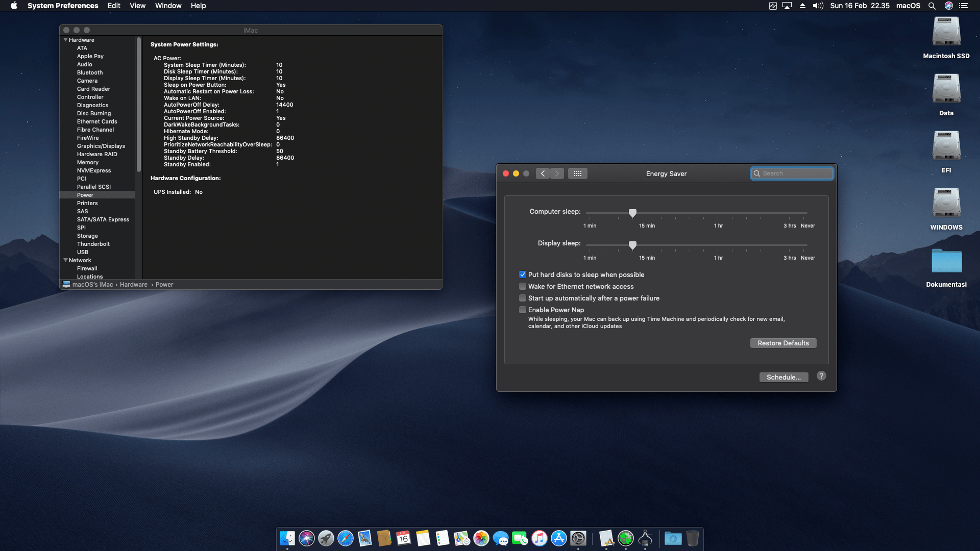Select Firewall under Network
This screenshot has width=980, height=551.
87,268
